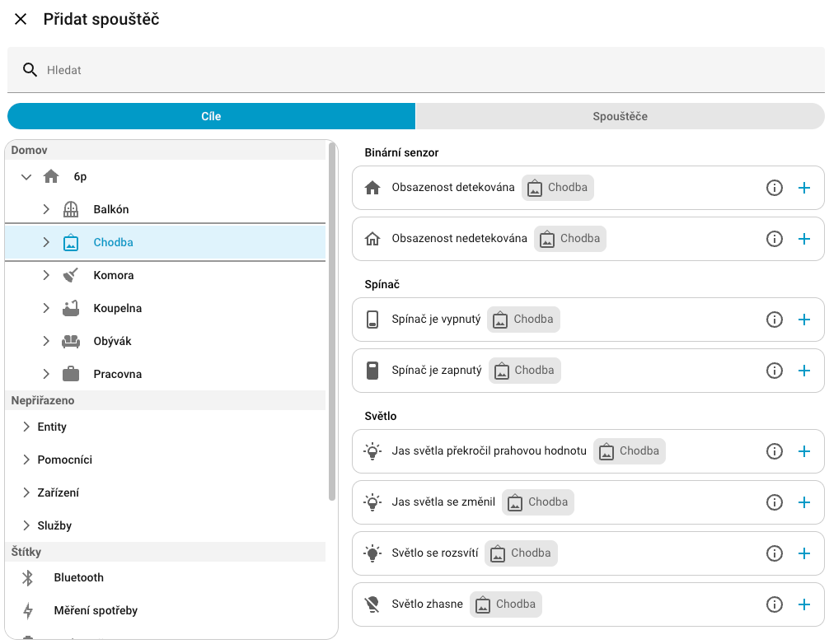Click the search magnifier icon
This screenshot has width=829, height=644.
coord(30,70)
